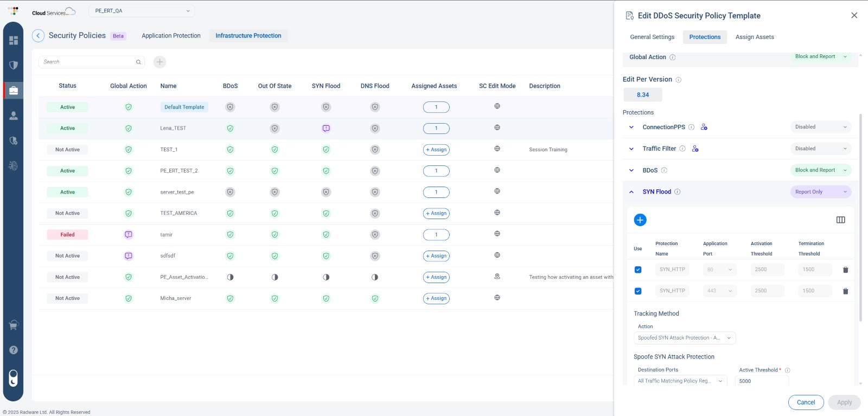Click Assign button for TEST_1

(x=436, y=150)
